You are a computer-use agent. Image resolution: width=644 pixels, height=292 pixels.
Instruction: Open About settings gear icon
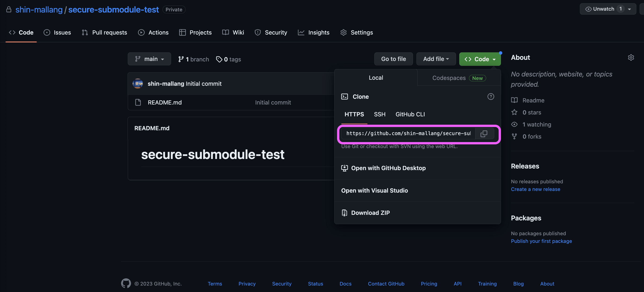coord(631,57)
